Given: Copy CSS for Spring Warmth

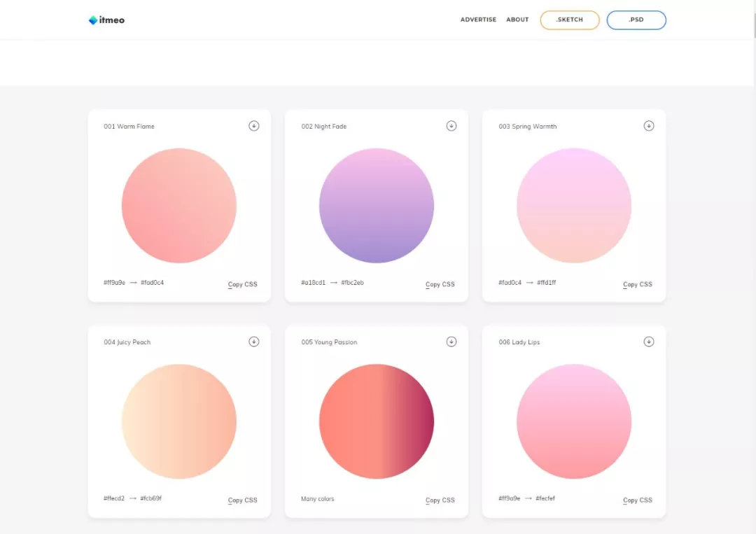Looking at the screenshot, I should (x=638, y=284).
